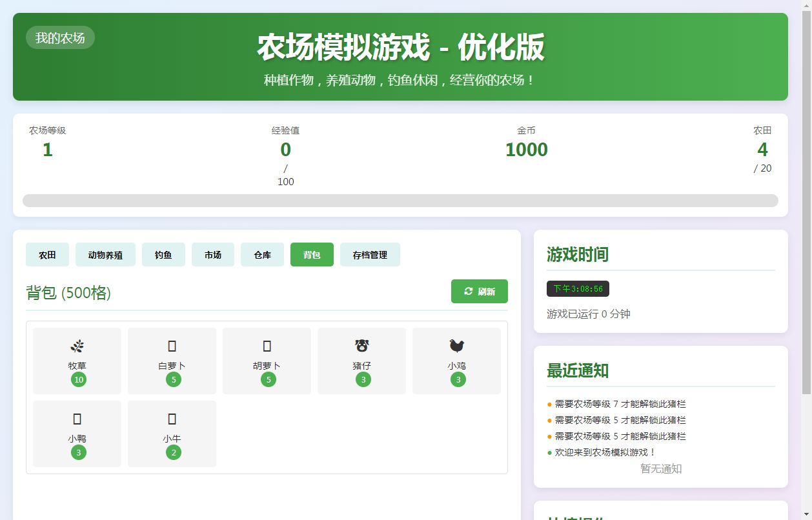
Task: Click the 小牛 calf item icon
Action: [172, 419]
